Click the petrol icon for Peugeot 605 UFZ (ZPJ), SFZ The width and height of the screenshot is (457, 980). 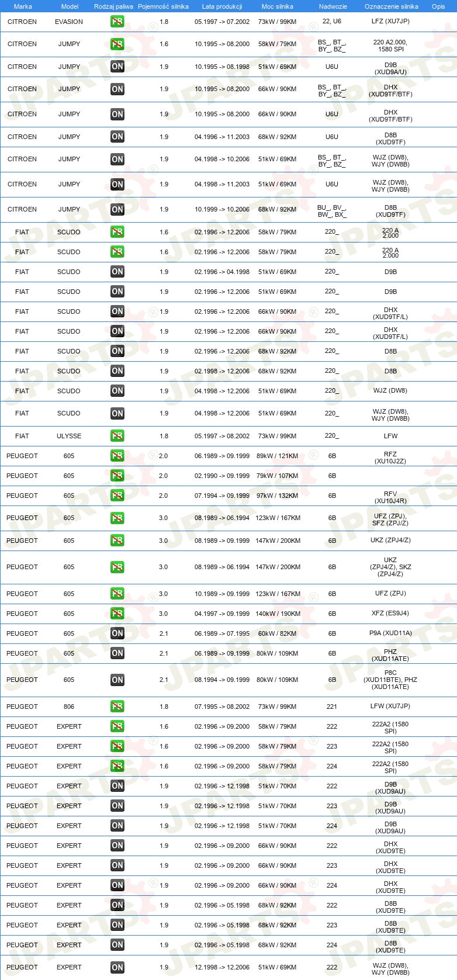(117, 518)
